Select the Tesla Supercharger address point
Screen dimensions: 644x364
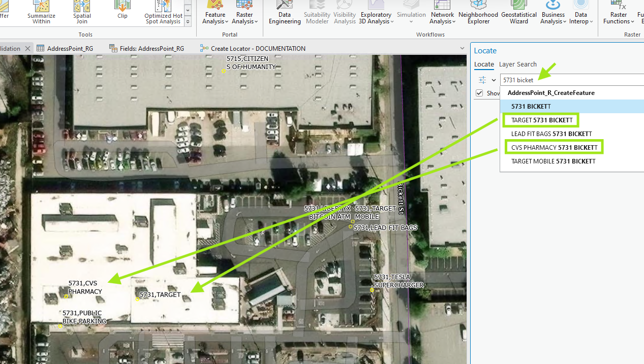(372, 290)
